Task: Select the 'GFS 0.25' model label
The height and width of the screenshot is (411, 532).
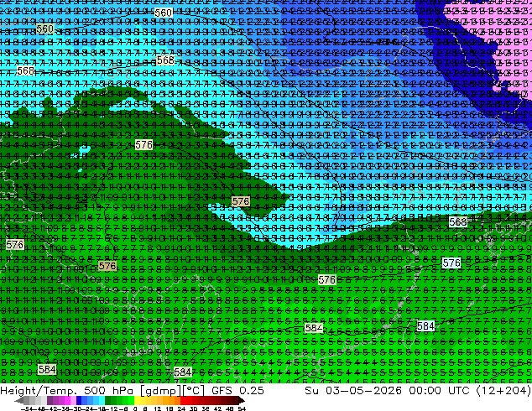Action: 237,390
